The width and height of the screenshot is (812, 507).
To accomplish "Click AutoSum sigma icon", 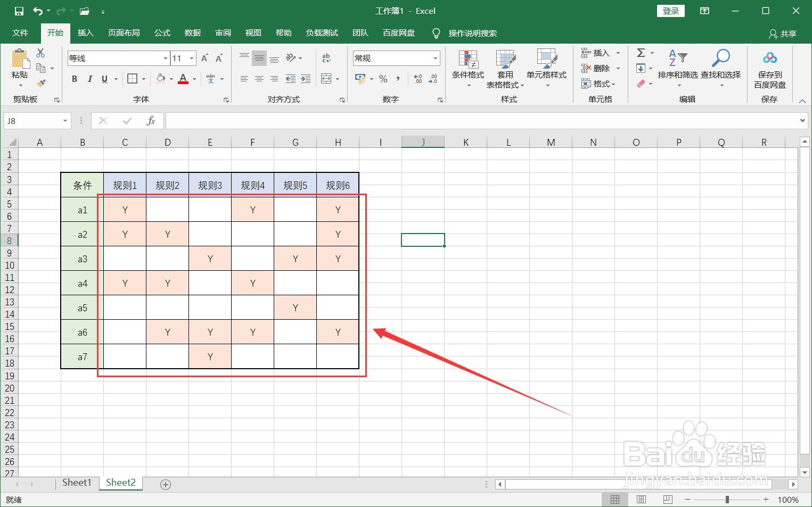I will [641, 53].
